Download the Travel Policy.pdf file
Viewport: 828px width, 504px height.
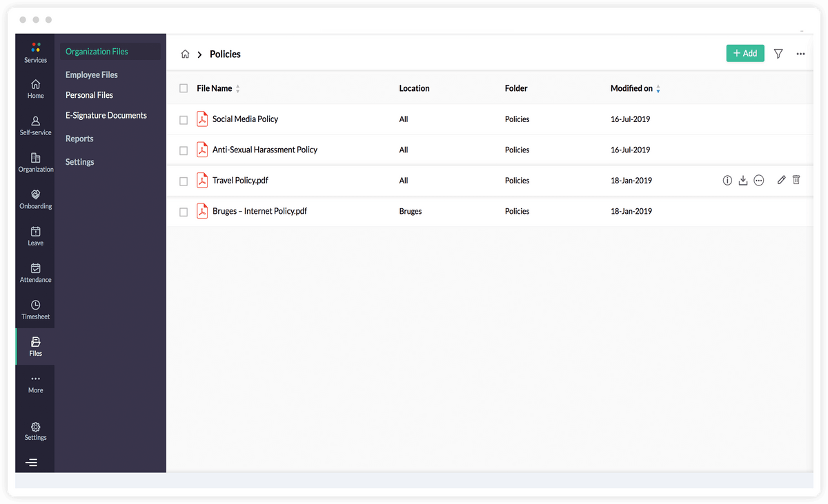[x=743, y=180]
